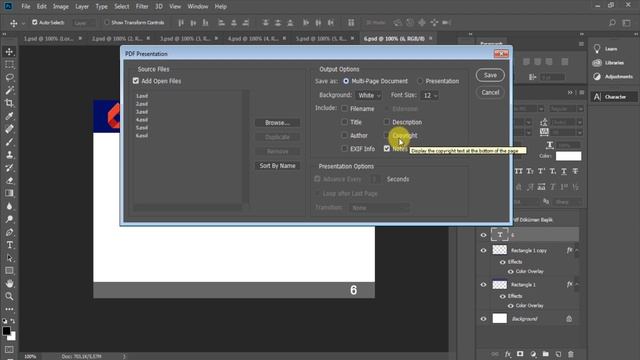640x360 pixels.
Task: Select the Zoom tool
Action: click(x=9, y=296)
